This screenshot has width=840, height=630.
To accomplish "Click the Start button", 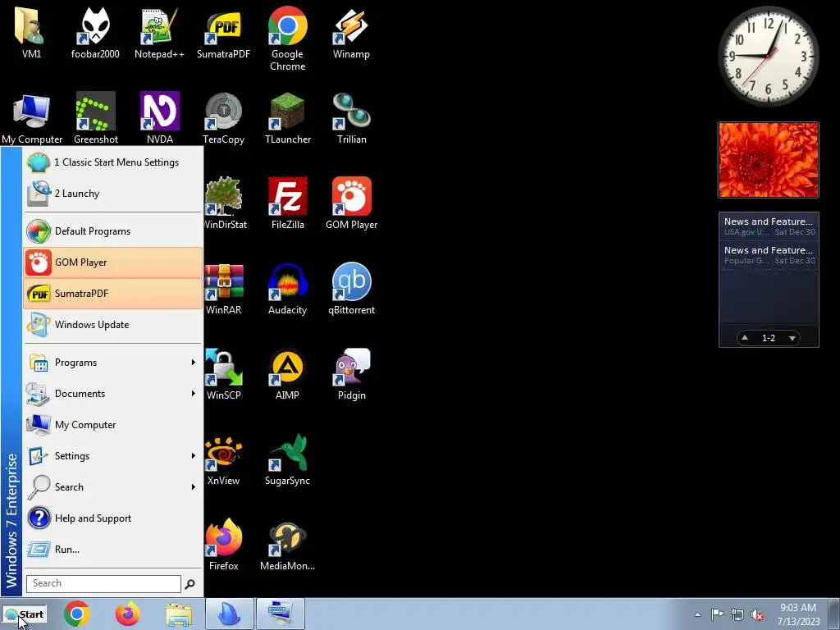I will pyautogui.click(x=24, y=614).
